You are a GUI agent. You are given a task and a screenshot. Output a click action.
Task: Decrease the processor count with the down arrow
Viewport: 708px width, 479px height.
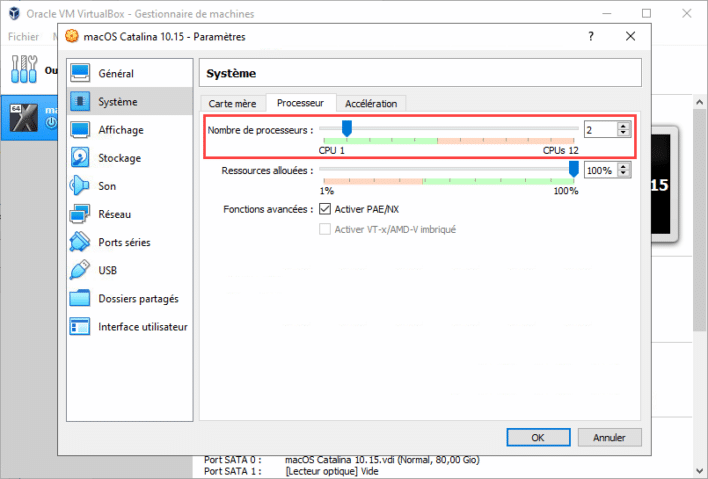(623, 133)
